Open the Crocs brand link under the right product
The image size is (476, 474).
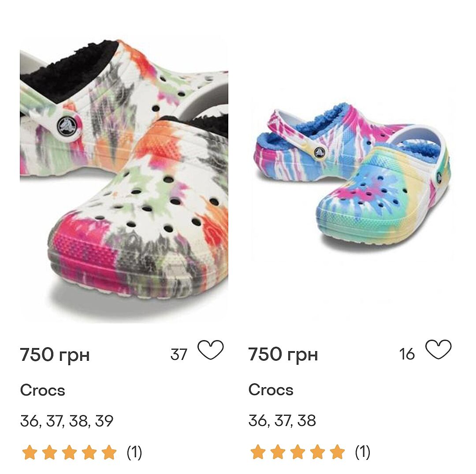(271, 390)
